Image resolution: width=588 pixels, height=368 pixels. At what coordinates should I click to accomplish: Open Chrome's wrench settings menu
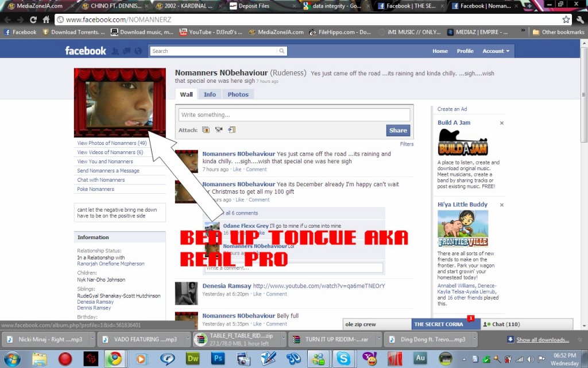pos(579,20)
